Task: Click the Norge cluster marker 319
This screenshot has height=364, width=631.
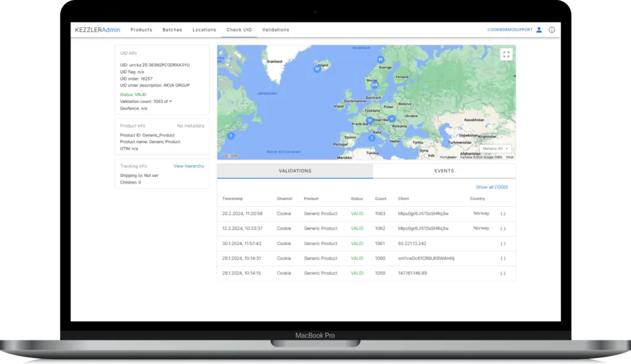Action: (x=374, y=85)
